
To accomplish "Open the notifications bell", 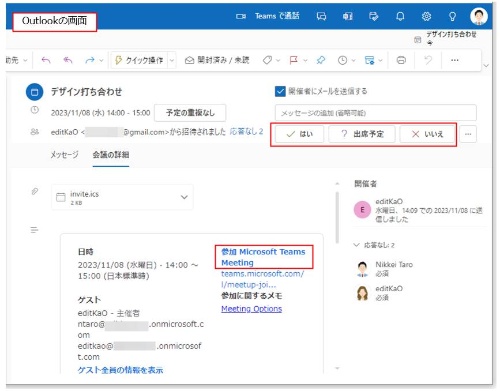I will click(x=400, y=16).
